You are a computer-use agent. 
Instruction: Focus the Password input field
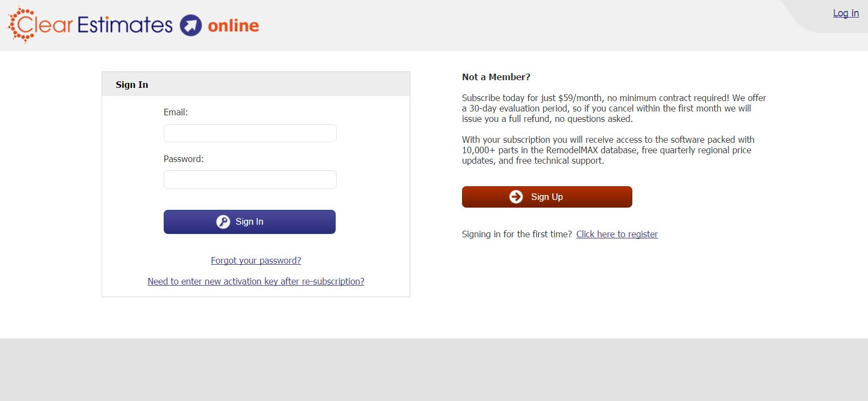click(x=250, y=180)
